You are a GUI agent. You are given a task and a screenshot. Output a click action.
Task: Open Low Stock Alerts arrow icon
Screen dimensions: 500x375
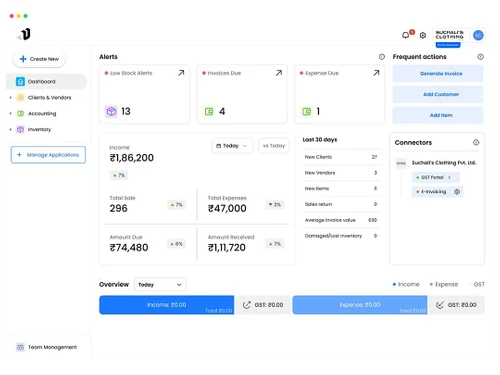pos(181,73)
